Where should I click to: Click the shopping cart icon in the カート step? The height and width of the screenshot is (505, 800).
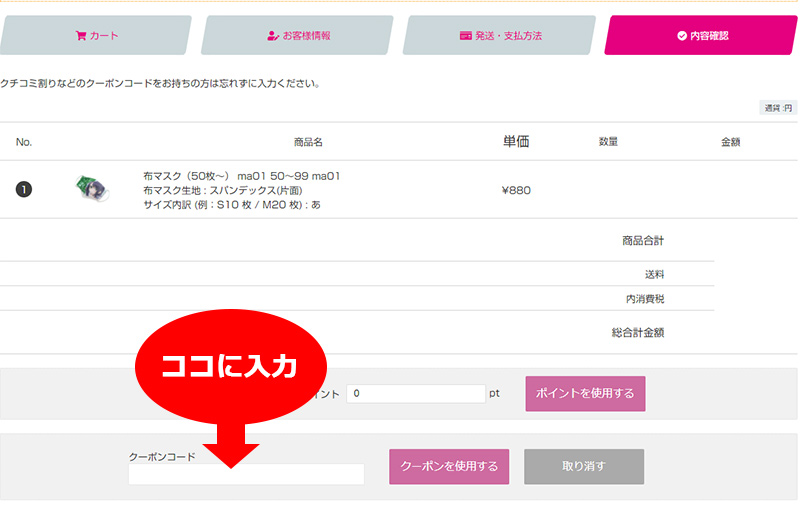coord(81,36)
